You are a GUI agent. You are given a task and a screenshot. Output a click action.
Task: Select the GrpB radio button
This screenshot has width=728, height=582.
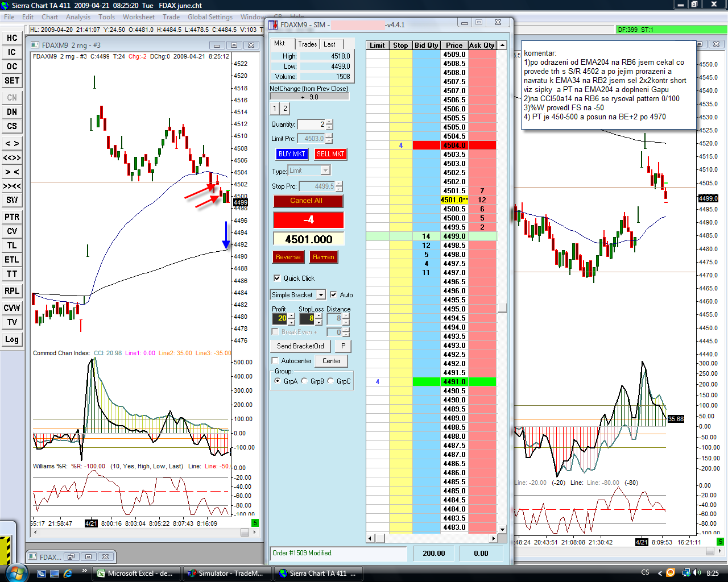pos(304,381)
